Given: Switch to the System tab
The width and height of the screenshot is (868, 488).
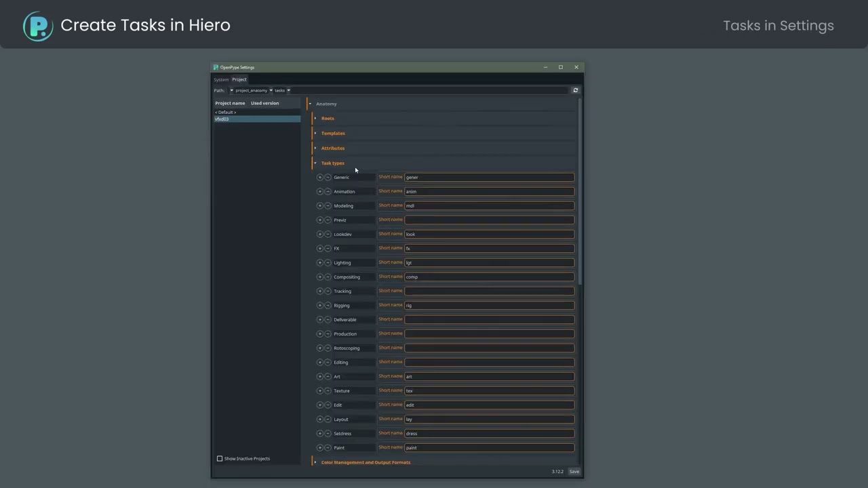Looking at the screenshot, I should coord(222,79).
